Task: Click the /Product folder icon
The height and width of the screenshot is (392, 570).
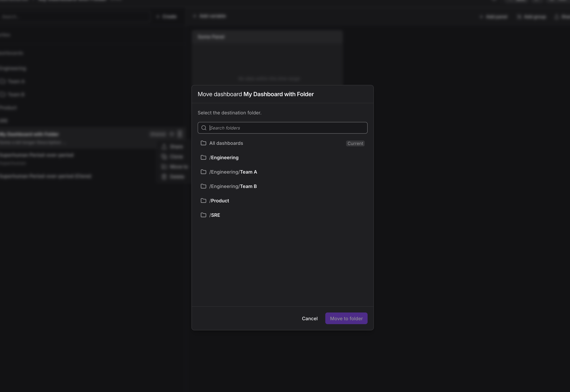Action: tap(203, 201)
